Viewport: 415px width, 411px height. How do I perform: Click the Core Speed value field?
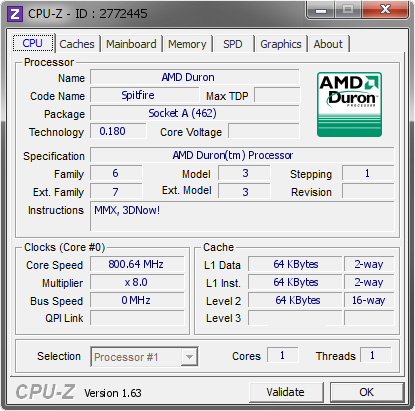(137, 264)
